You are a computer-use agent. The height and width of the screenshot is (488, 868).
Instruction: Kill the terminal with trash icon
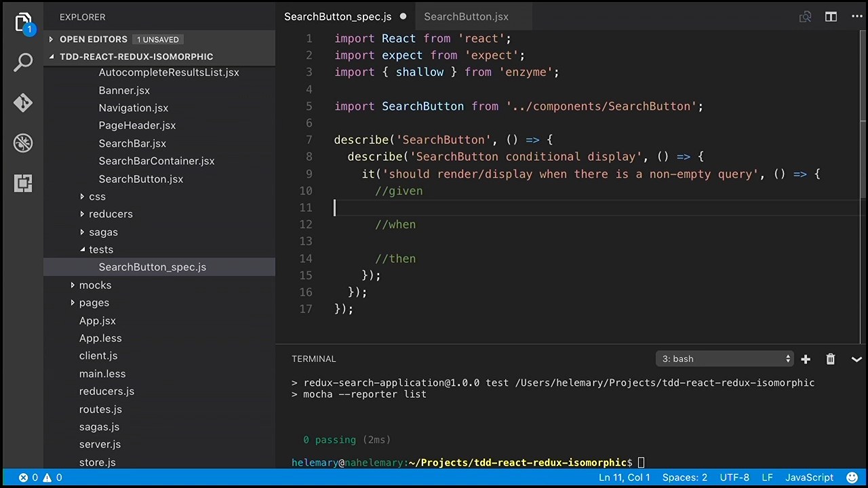pos(831,359)
